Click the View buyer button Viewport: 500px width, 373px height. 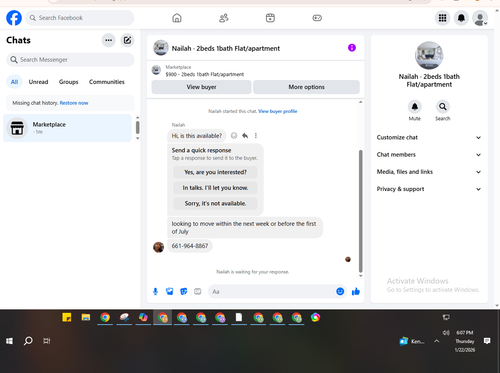[201, 87]
